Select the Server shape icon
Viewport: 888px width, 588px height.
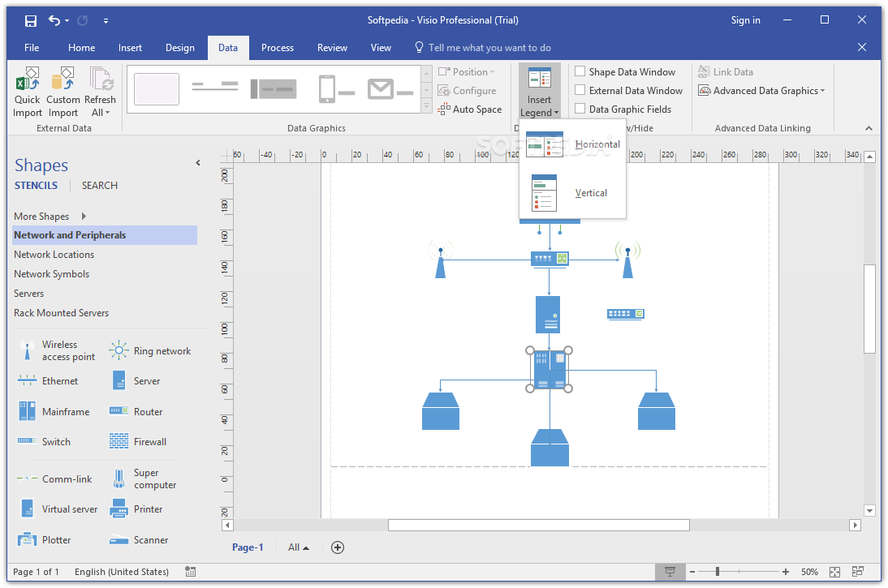click(x=119, y=381)
